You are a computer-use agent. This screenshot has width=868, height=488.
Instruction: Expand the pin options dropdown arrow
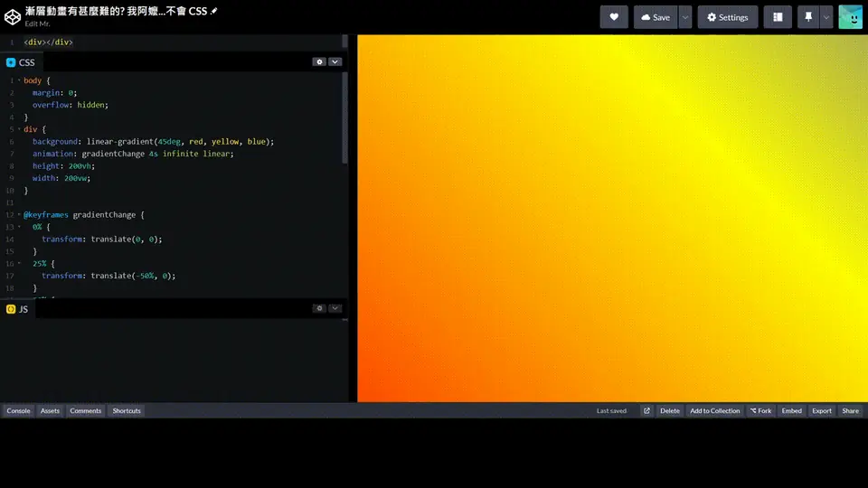coord(826,17)
